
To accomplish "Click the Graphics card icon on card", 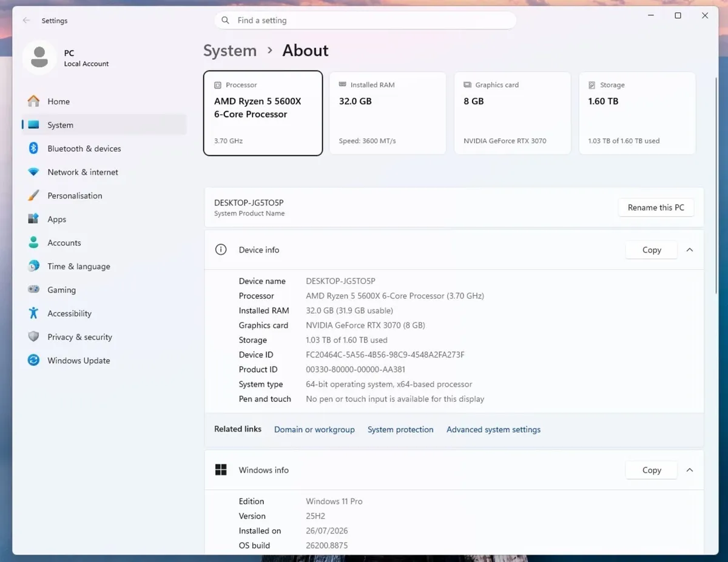I will pyautogui.click(x=468, y=85).
